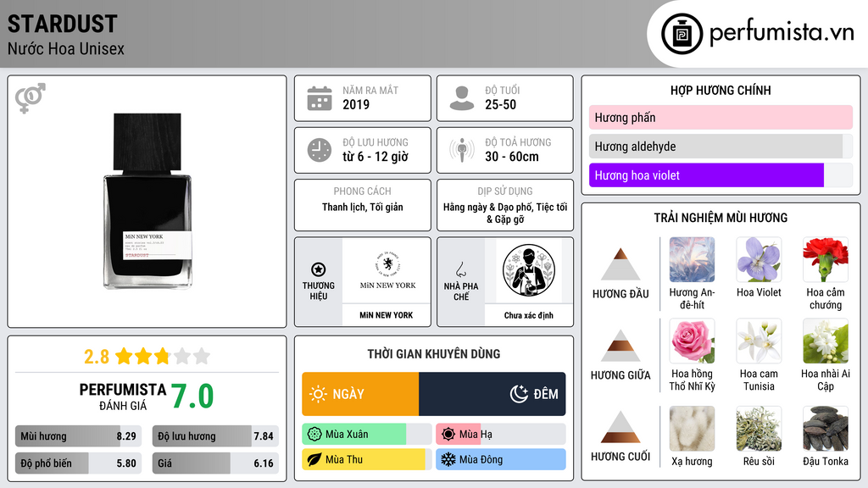Select the Rêu sồi note image
Viewport: 868px width, 488px height.
759,429
